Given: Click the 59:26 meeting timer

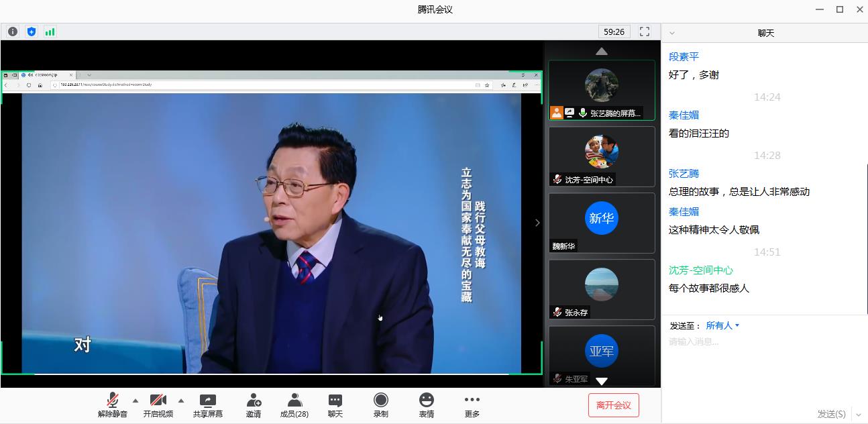Looking at the screenshot, I should (614, 32).
